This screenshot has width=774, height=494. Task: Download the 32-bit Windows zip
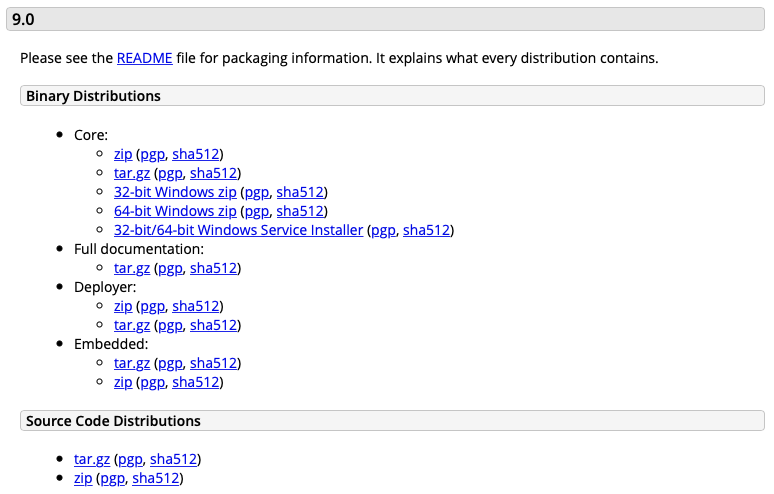pyautogui.click(x=175, y=192)
